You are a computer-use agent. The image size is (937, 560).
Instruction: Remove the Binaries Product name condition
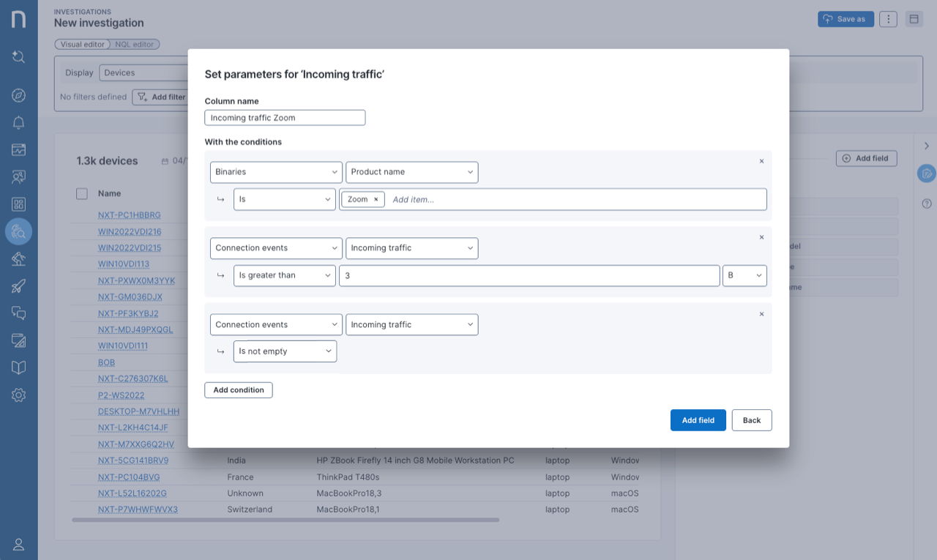[761, 161]
